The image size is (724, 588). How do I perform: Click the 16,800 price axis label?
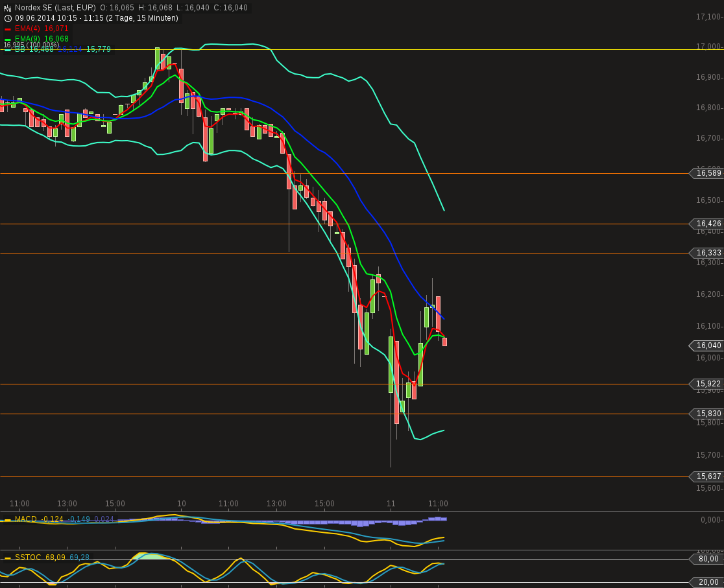click(708, 108)
